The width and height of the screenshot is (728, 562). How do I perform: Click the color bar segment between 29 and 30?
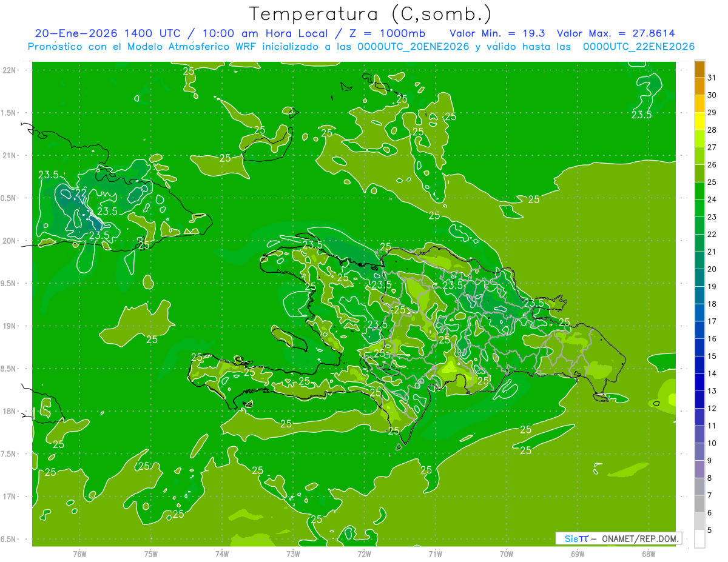[699, 104]
